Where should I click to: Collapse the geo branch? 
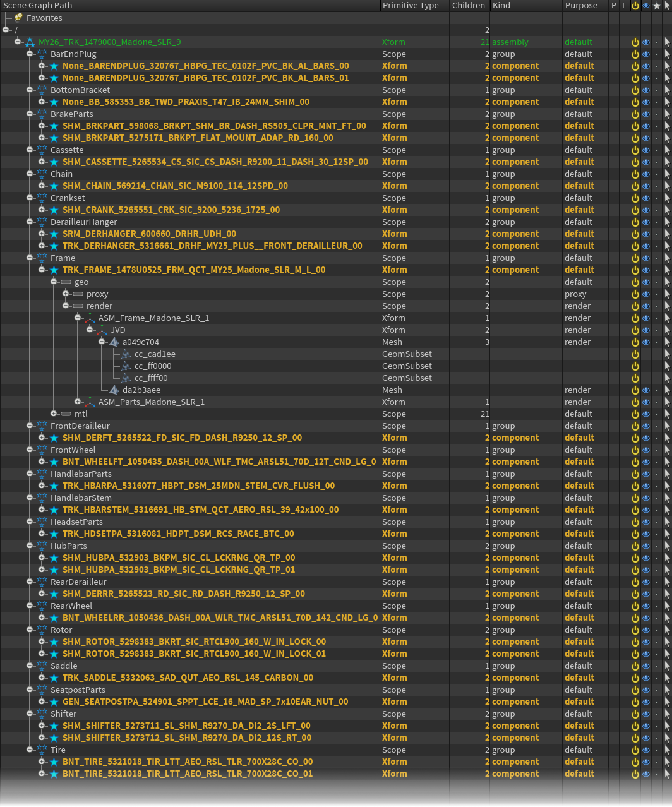tap(54, 282)
